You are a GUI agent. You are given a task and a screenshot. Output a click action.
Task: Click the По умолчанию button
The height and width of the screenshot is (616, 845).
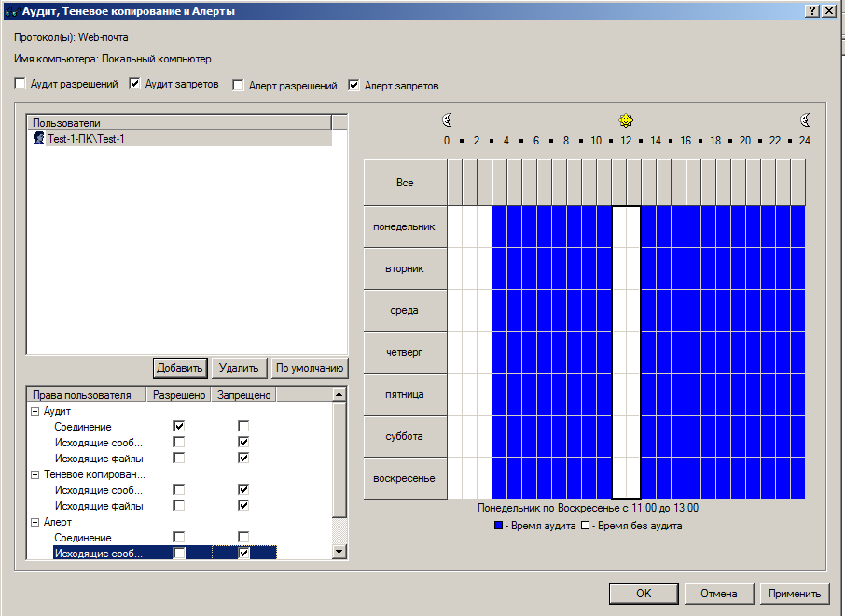tap(310, 368)
